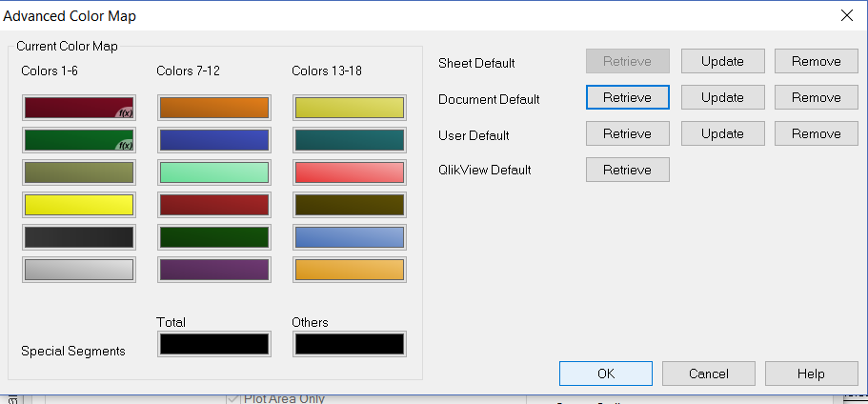Click the f(x) badge on the green swatch

(125, 145)
